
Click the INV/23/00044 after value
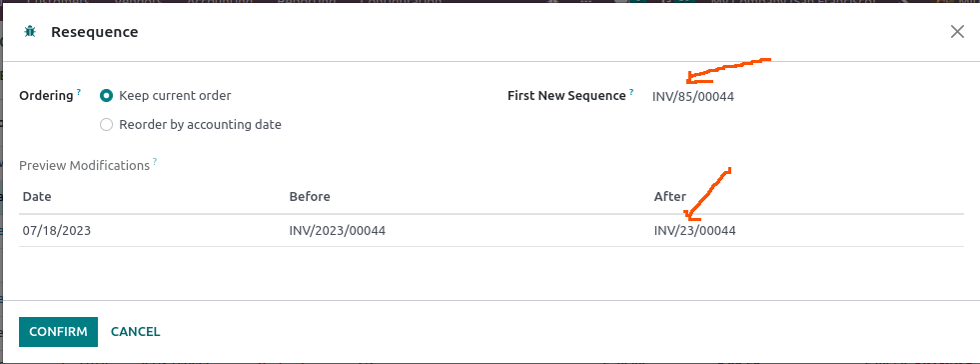(695, 231)
